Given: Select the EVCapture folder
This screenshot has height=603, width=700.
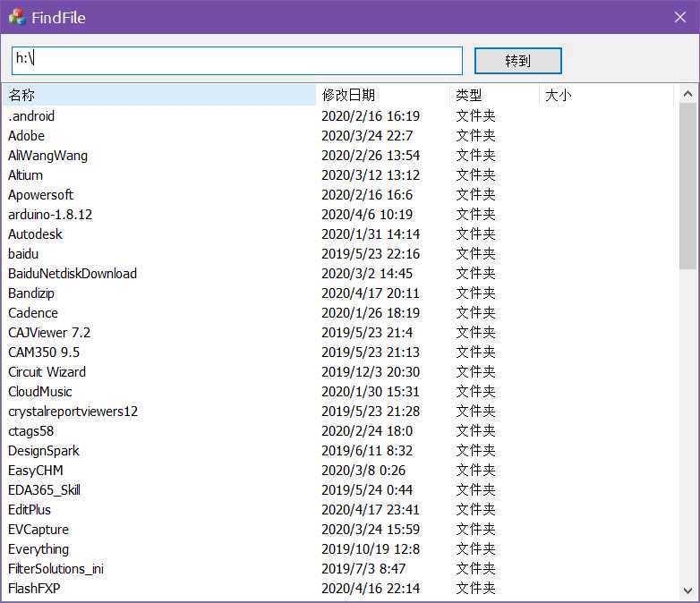Looking at the screenshot, I should point(38,530).
